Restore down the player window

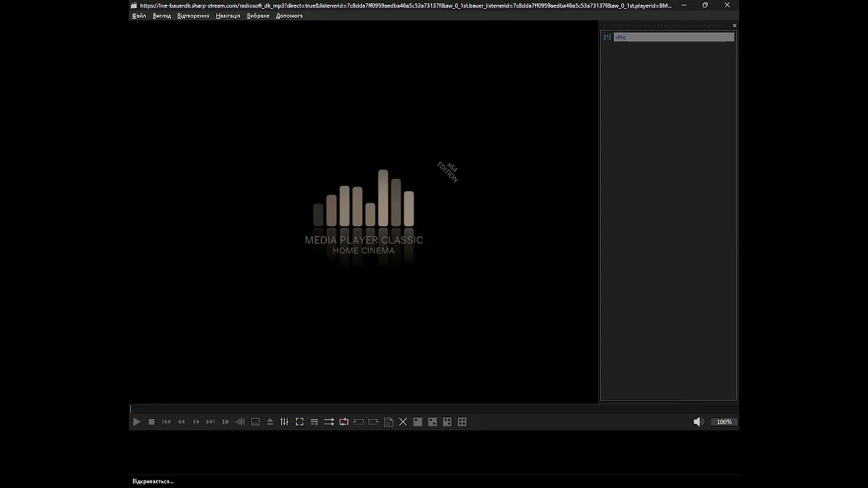(705, 5)
